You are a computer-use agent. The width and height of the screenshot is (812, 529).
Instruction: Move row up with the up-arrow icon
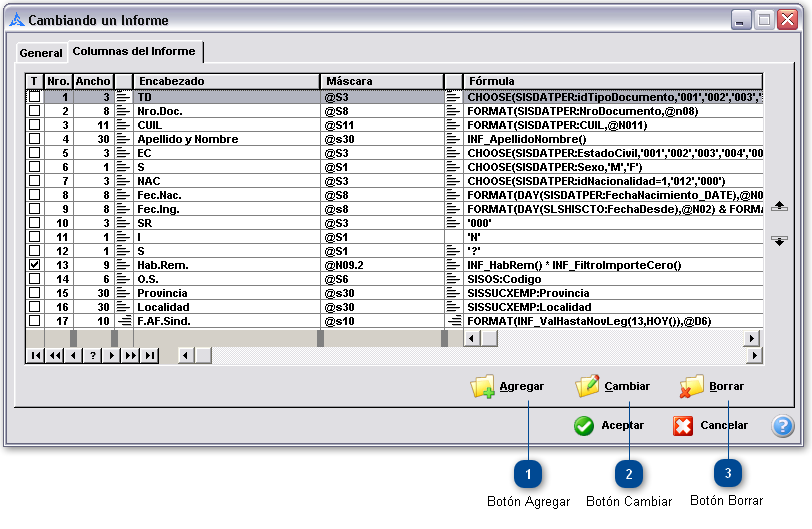(779, 206)
